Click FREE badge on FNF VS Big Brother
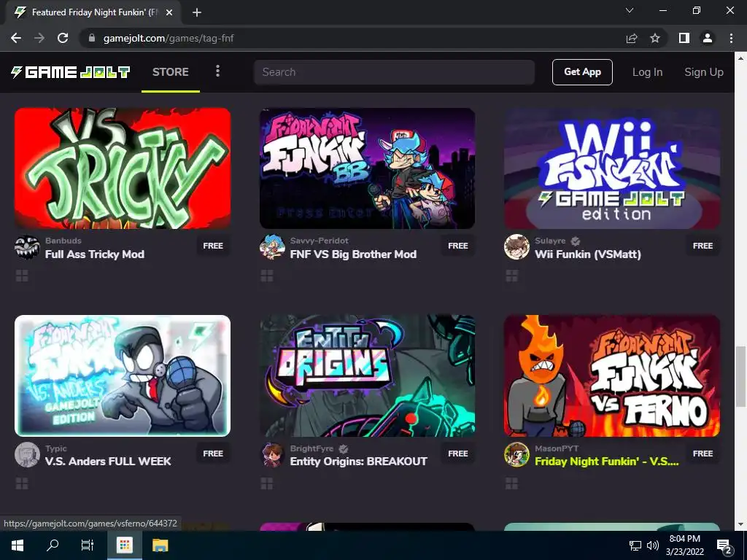 click(458, 246)
